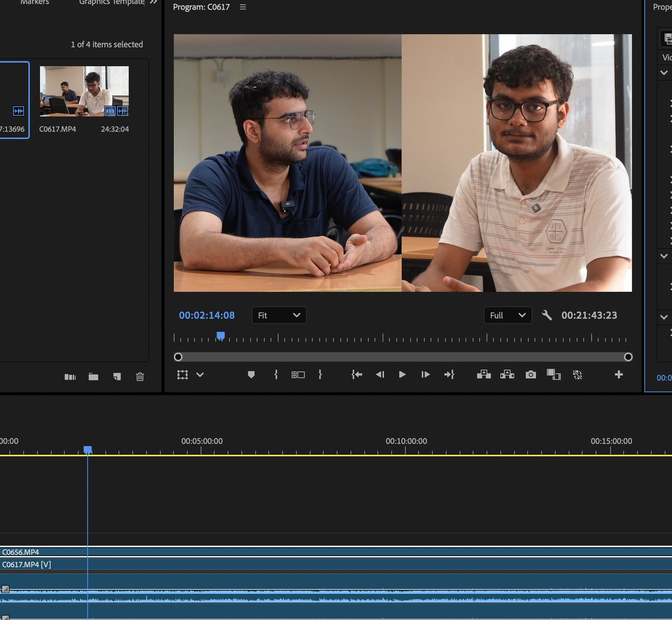Screen dimensions: 672x620
Task: Play the sequence in Program monitor
Action: [402, 374]
